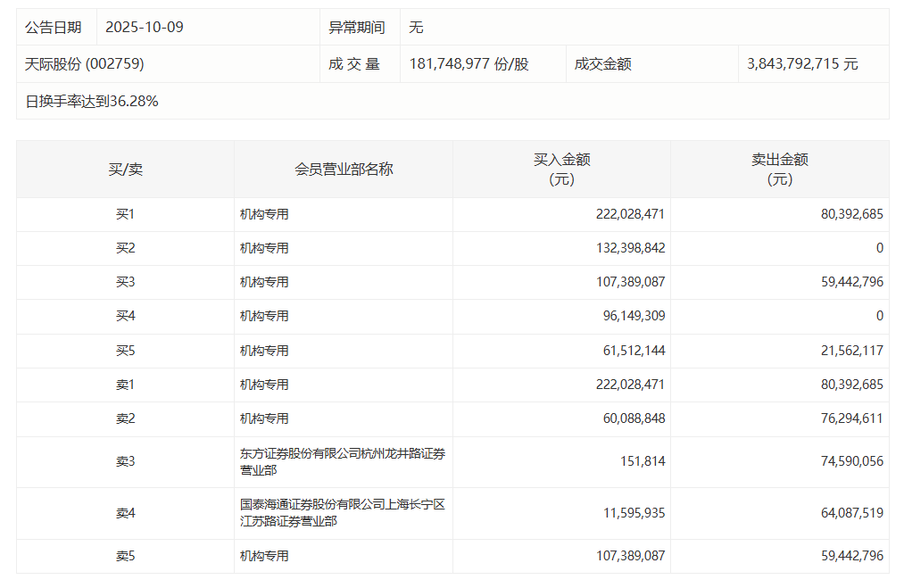The height and width of the screenshot is (588, 904).
Task: Click the 卖出金额 (元) column header
Action: click(779, 169)
